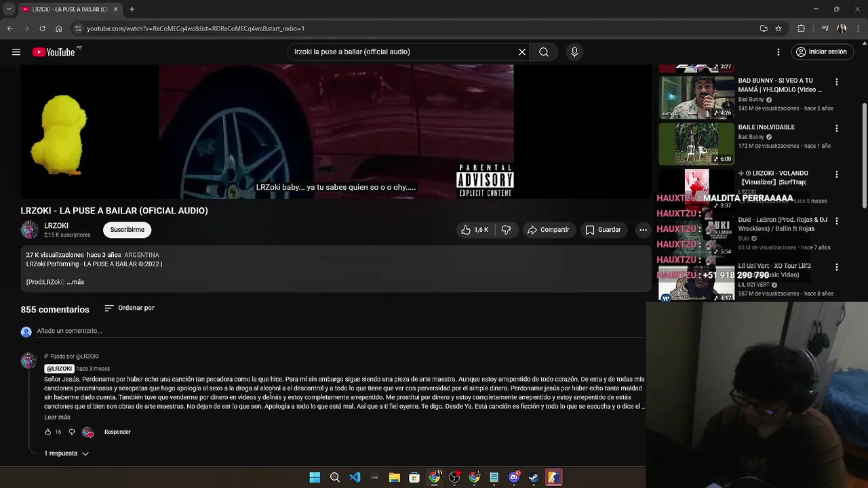Like the video with 1,6 K likes
Screen dimensions: 868x488
tap(475, 230)
